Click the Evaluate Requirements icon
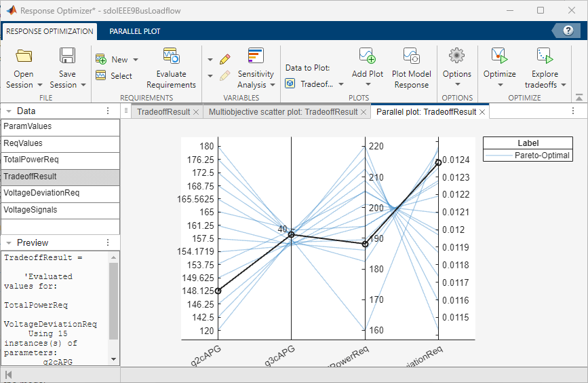Image resolution: width=588 pixels, height=383 pixels. pyautogui.click(x=171, y=57)
